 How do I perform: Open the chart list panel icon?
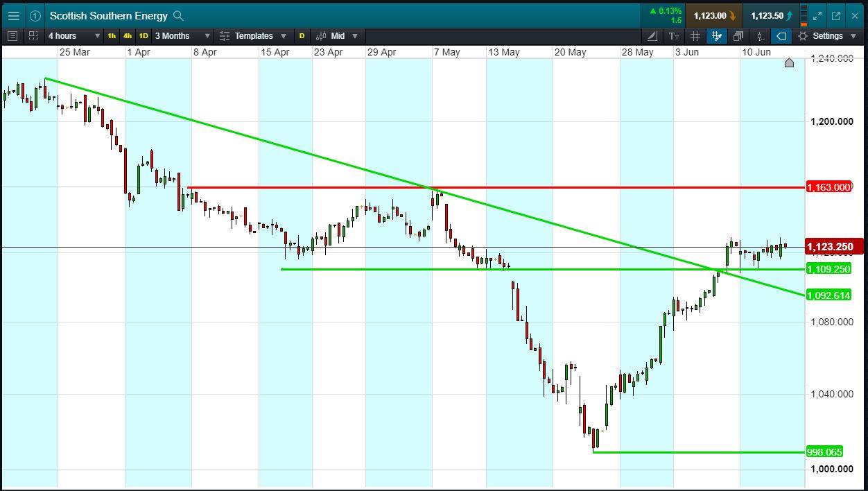tap(12, 36)
